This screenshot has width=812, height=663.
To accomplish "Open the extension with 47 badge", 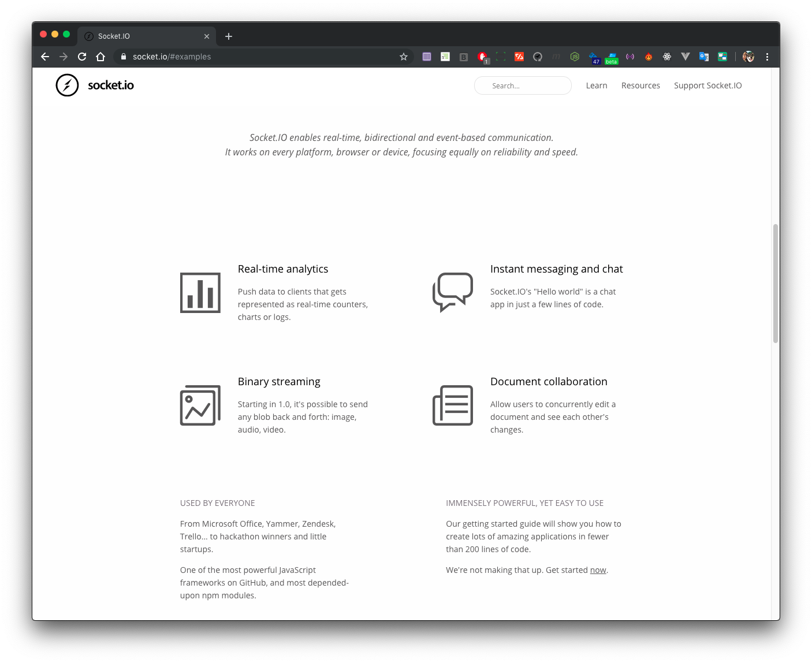I will point(594,58).
